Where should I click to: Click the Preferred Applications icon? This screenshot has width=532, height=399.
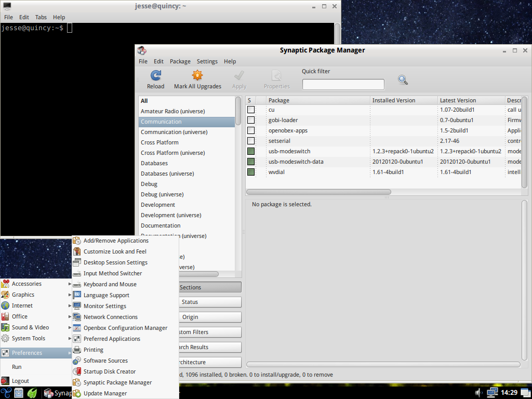click(x=77, y=339)
